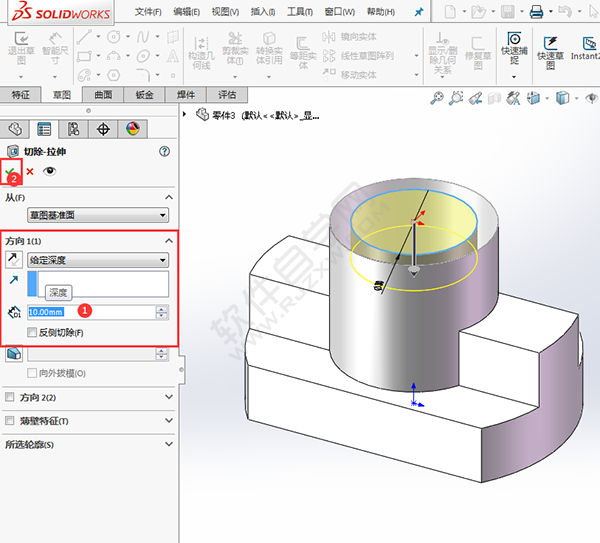The width and height of the screenshot is (600, 543).
Task: Open the DimXpertManager crosshair tab
Action: (x=103, y=129)
